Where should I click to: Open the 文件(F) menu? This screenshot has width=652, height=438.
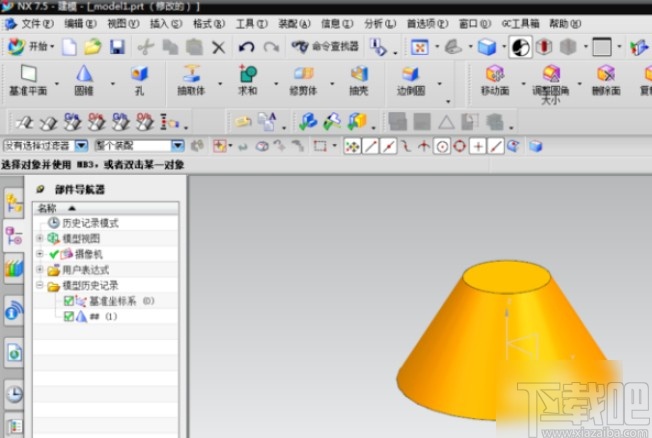(37, 22)
